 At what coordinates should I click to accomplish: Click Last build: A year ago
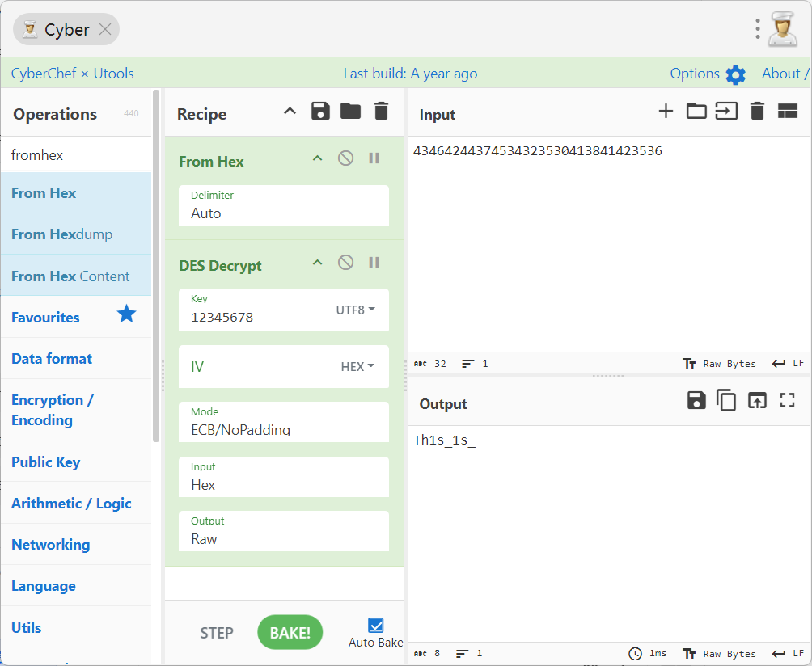[410, 74]
